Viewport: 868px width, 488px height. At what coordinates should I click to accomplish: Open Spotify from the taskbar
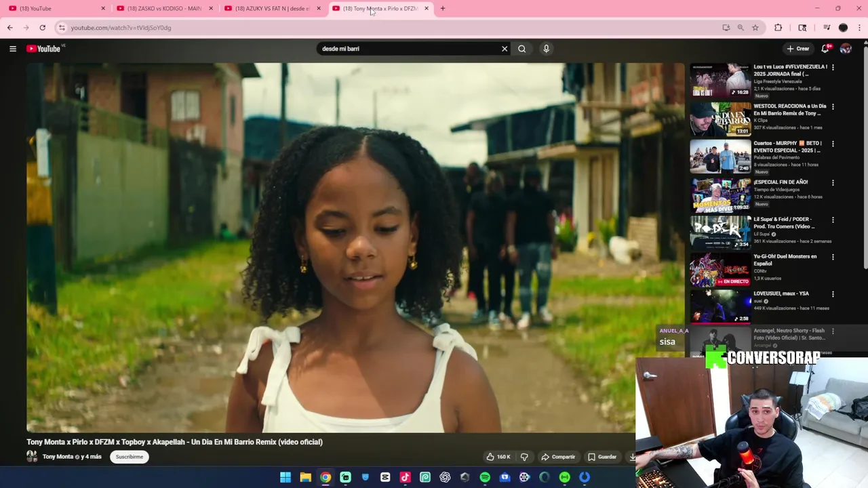[485, 477]
